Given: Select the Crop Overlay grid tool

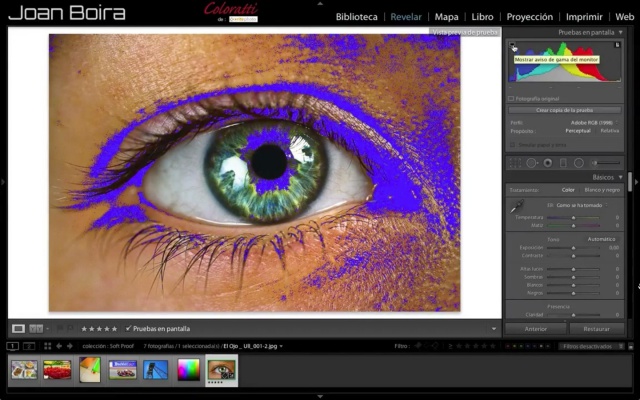Looking at the screenshot, I should point(515,163).
